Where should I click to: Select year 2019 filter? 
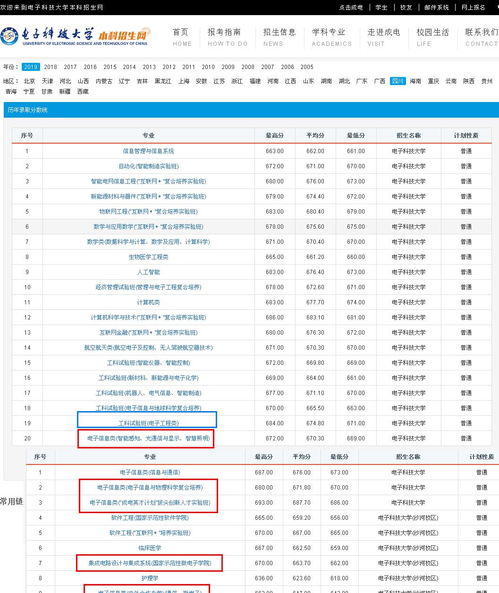tap(31, 67)
